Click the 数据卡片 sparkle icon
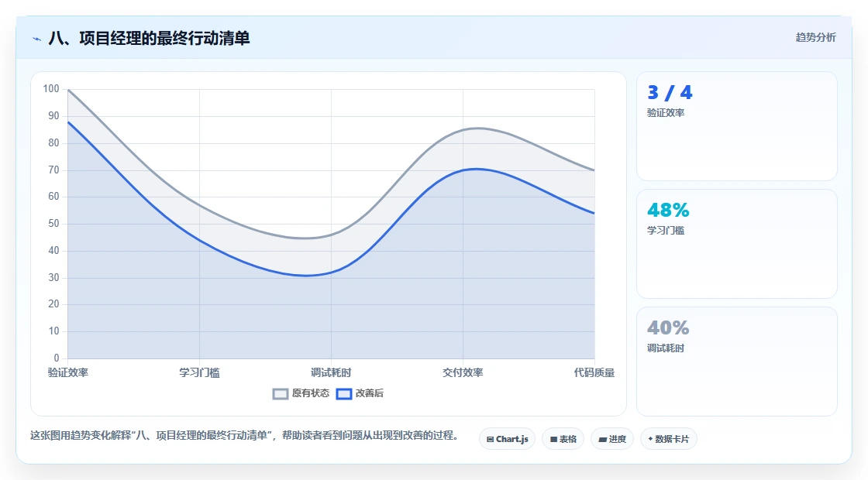The width and height of the screenshot is (868, 480). pos(650,439)
